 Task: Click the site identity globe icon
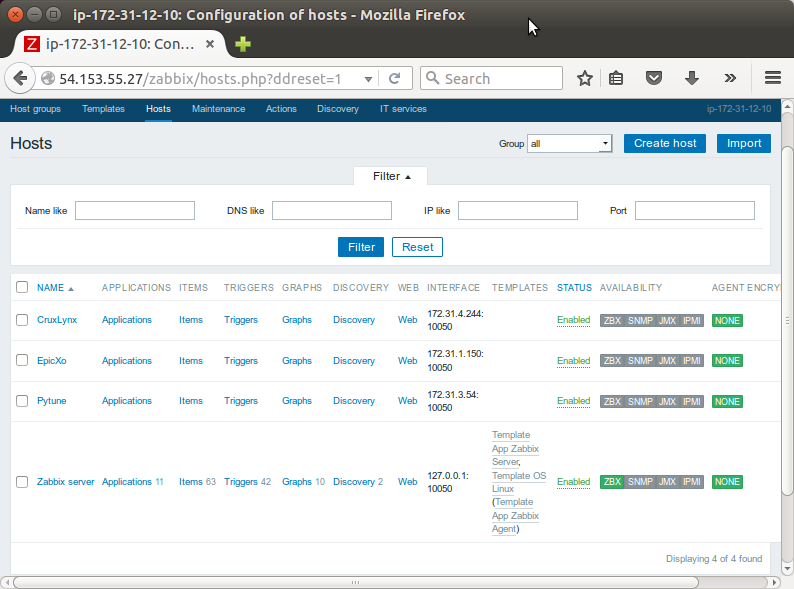pyautogui.click(x=48, y=78)
